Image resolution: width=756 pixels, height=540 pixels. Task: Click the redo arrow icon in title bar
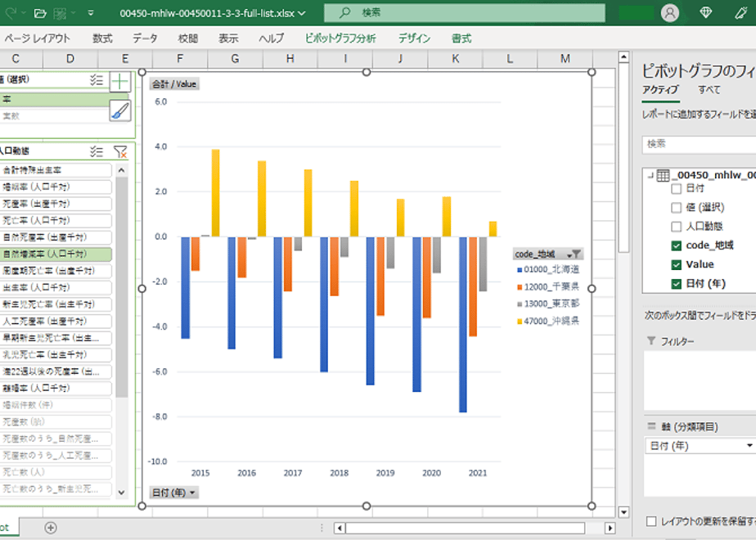coord(11,13)
